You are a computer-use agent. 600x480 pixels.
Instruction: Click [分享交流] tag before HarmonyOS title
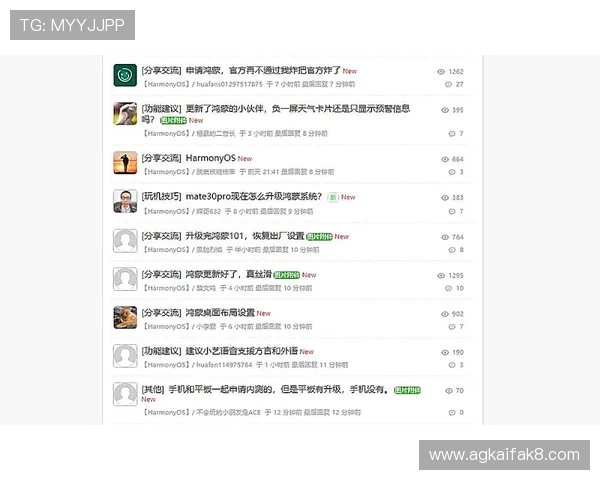[x=161, y=158]
